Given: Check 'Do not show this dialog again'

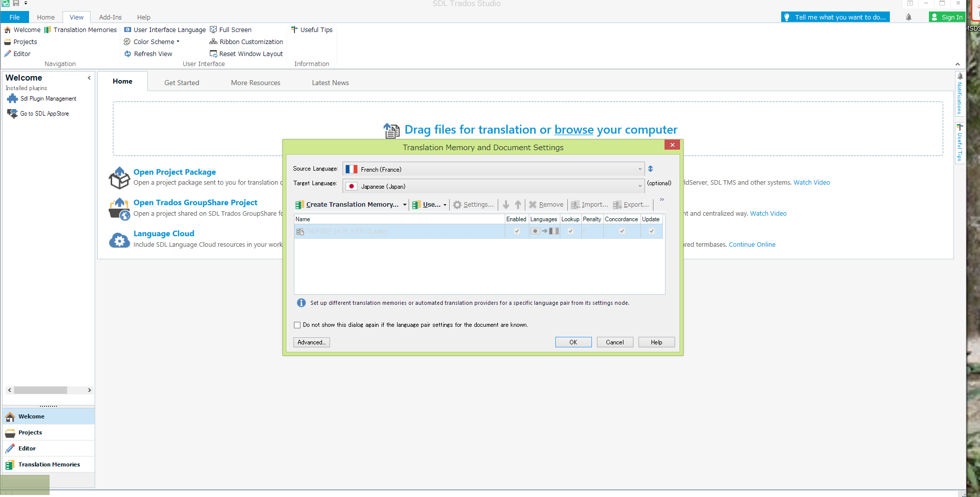Looking at the screenshot, I should click(297, 325).
